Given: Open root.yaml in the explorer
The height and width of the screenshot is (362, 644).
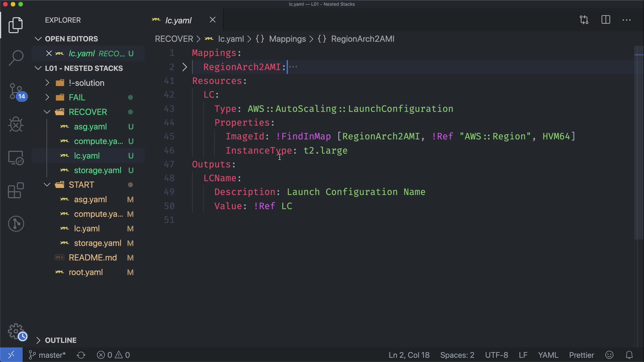Looking at the screenshot, I should 86,272.
